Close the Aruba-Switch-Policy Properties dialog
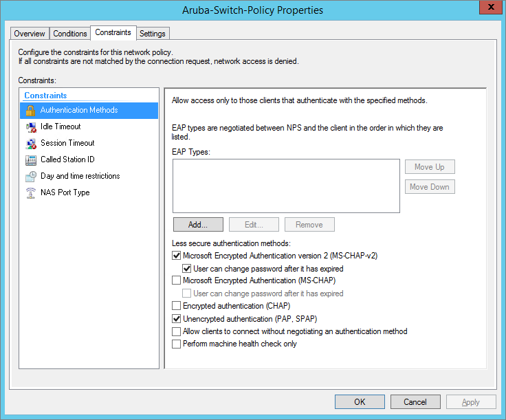The height and width of the screenshot is (420, 506). coord(491,7)
